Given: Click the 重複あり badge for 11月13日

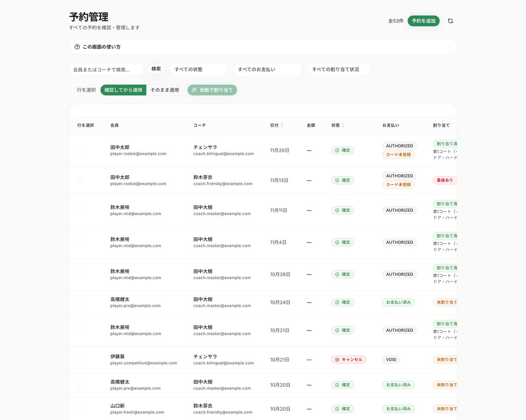Looking at the screenshot, I should tap(445, 180).
